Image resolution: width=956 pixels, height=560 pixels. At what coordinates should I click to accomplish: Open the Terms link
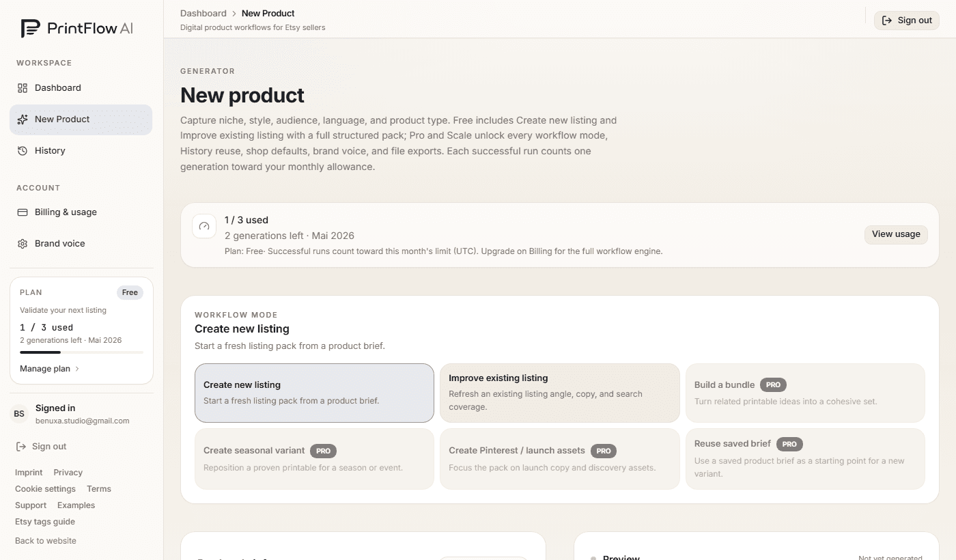99,489
